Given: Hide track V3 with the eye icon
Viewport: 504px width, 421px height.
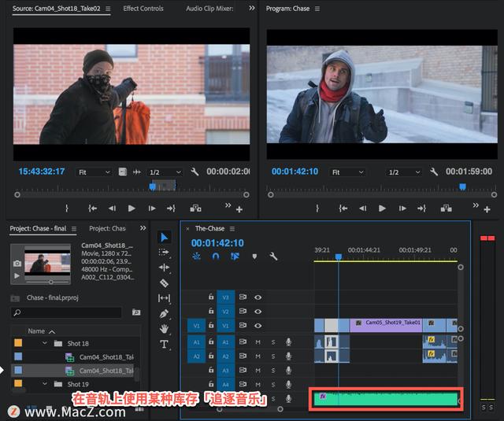Looking at the screenshot, I should (258, 297).
